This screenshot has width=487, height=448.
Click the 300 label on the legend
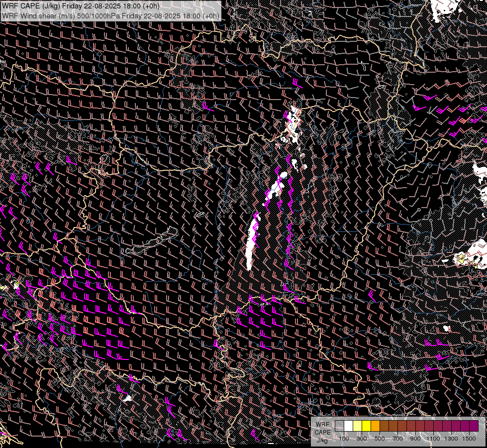tap(362, 439)
